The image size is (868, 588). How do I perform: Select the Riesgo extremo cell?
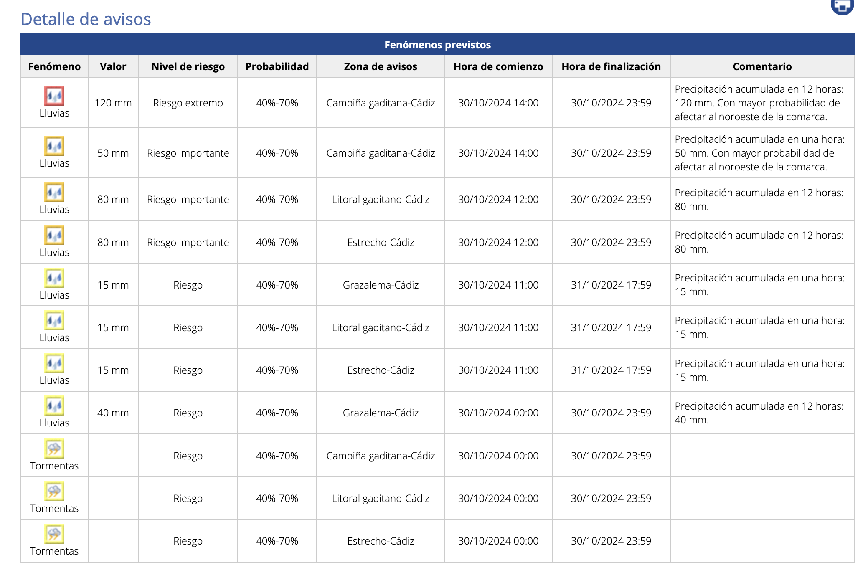[188, 103]
